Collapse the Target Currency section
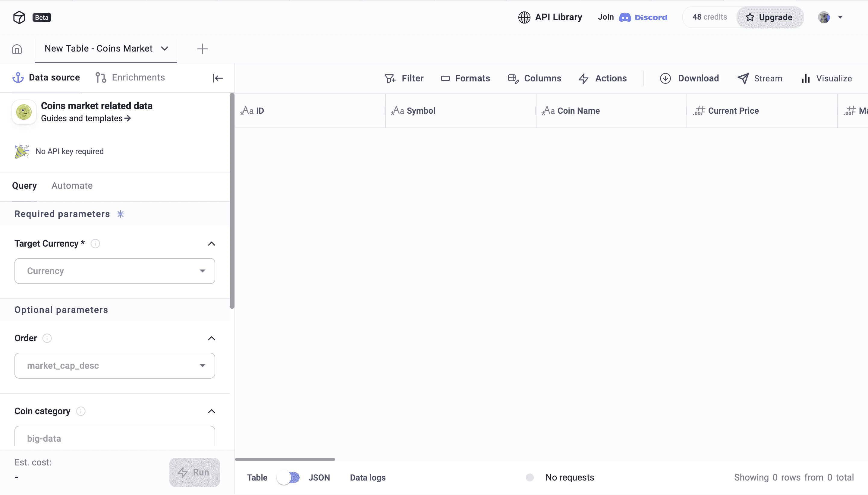This screenshot has height=495, width=868. pyautogui.click(x=211, y=244)
